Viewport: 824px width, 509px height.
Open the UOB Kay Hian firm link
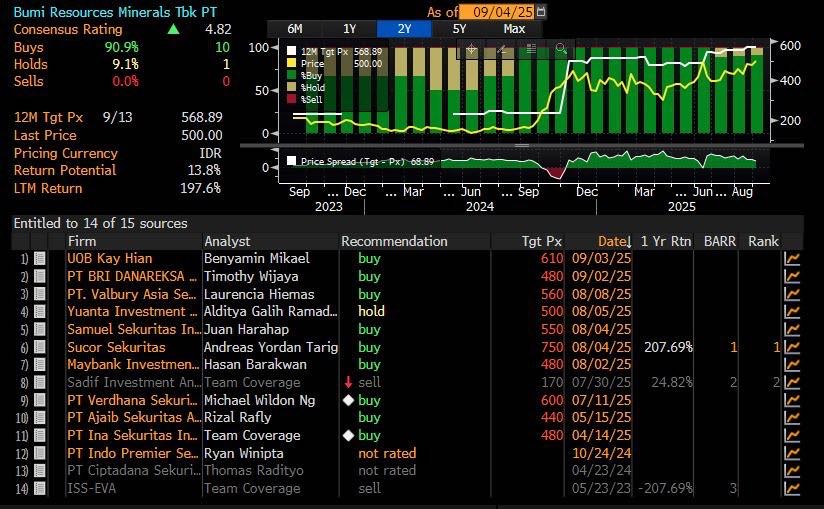(109, 258)
